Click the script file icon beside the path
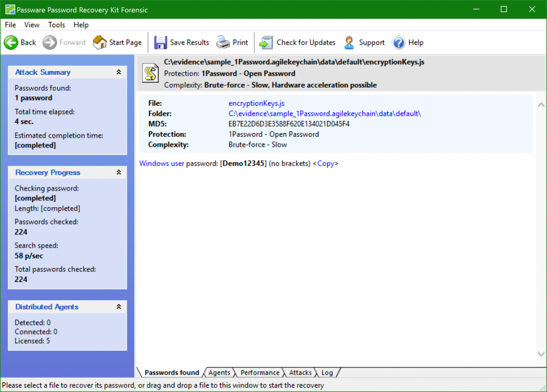 click(x=150, y=73)
